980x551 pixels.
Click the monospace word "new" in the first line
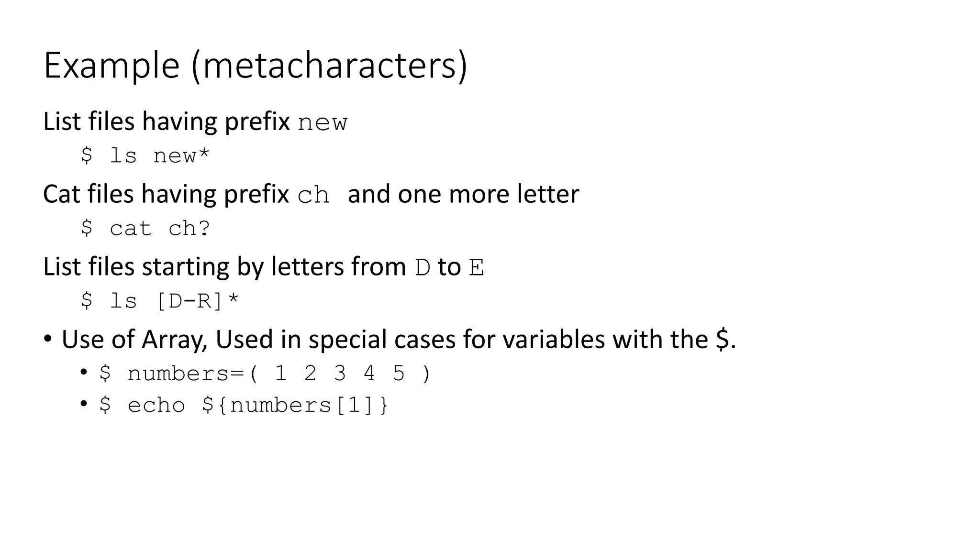point(323,123)
